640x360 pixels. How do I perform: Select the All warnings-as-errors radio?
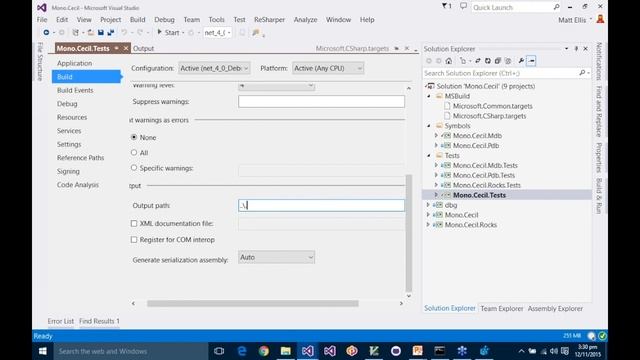pyautogui.click(x=134, y=152)
